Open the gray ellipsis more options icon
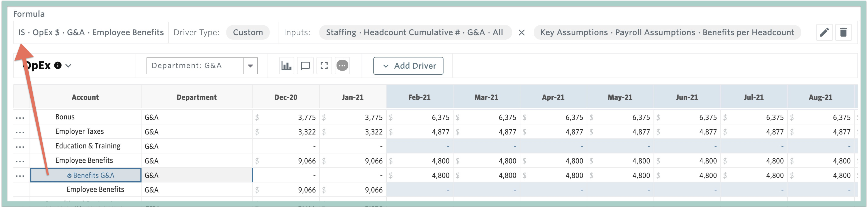This screenshot has height=207, width=868. coord(342,66)
